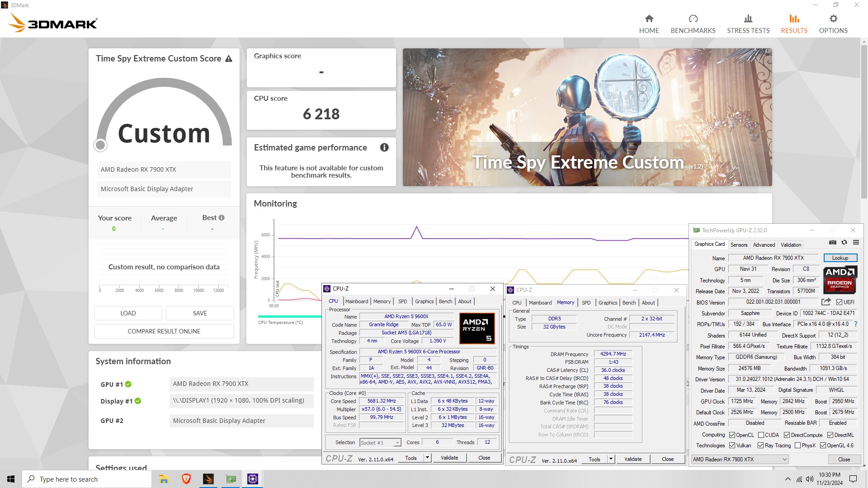Click the Windows taskbar search box
This screenshot has width=868, height=488.
87,479
